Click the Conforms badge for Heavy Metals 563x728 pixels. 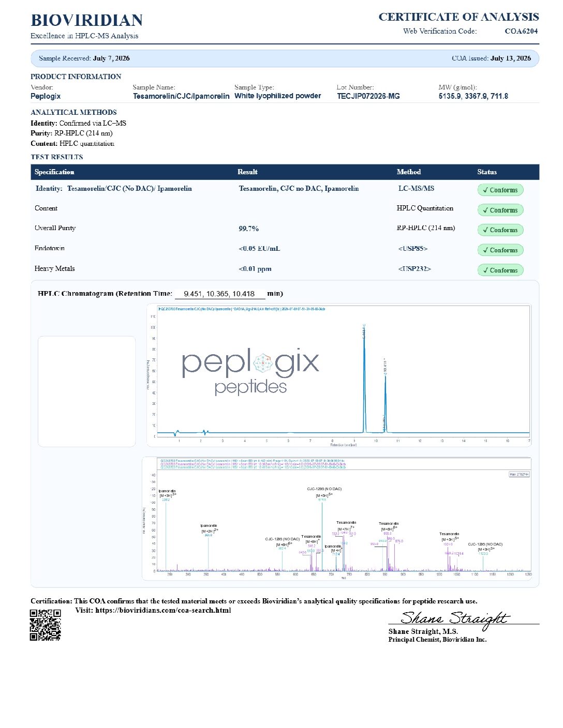click(x=500, y=270)
